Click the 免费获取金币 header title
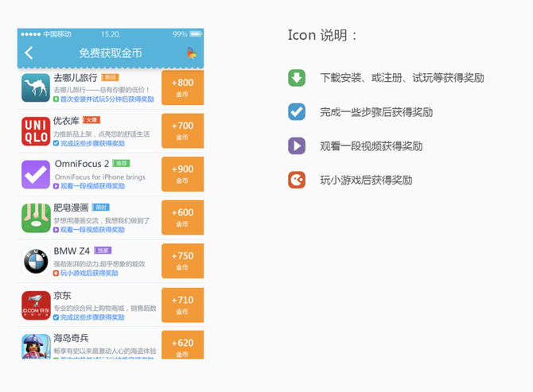Screen dimensions: 533x392 click(x=111, y=53)
